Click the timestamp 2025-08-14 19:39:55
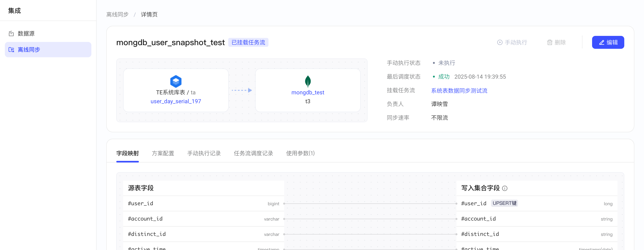This screenshot has height=250, width=644. [x=480, y=77]
